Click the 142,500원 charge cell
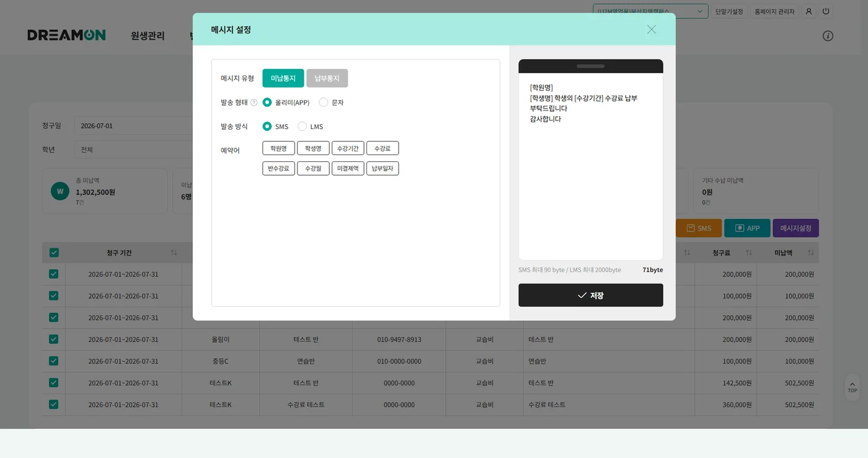 725,383
